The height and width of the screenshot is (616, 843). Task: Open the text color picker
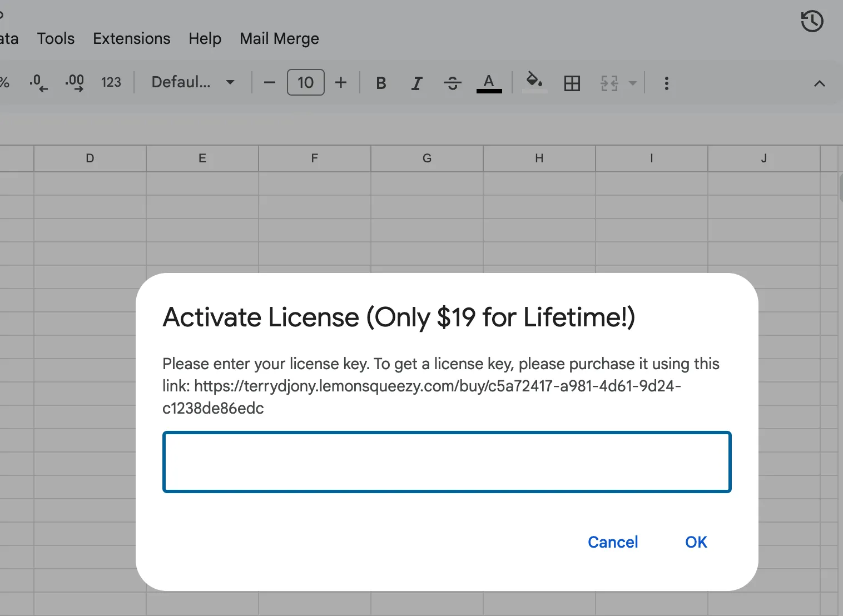click(x=489, y=83)
